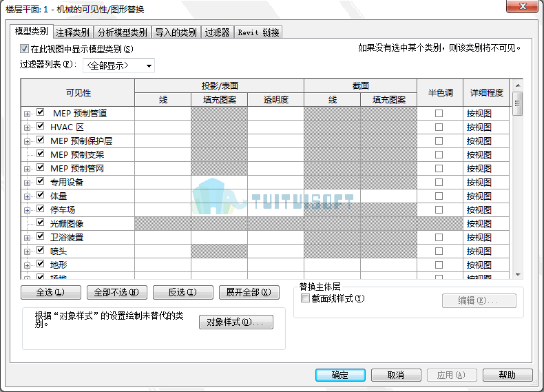Uncheck visibility of MEP 预制支架
This screenshot has width=544, height=392.
(41, 154)
